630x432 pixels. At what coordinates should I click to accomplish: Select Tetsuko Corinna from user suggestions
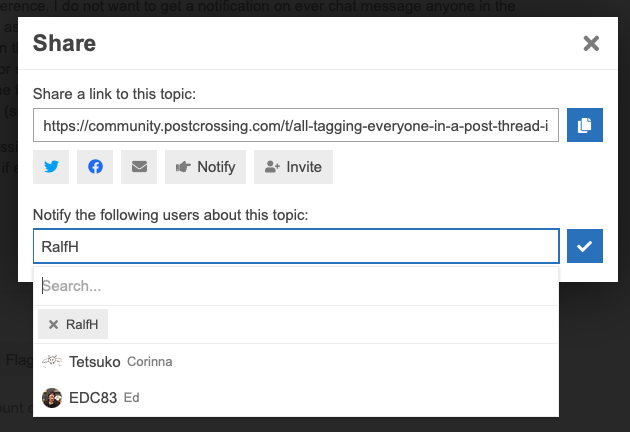point(296,362)
